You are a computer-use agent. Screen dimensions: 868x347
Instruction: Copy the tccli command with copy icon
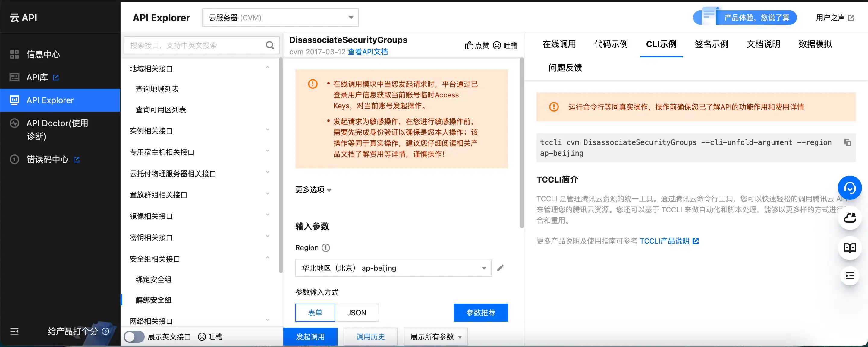point(848,142)
